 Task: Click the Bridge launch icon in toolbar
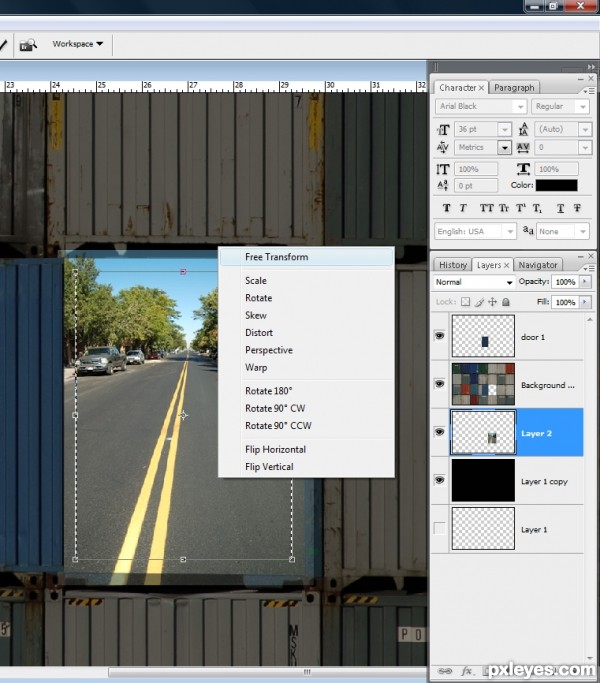coord(28,44)
